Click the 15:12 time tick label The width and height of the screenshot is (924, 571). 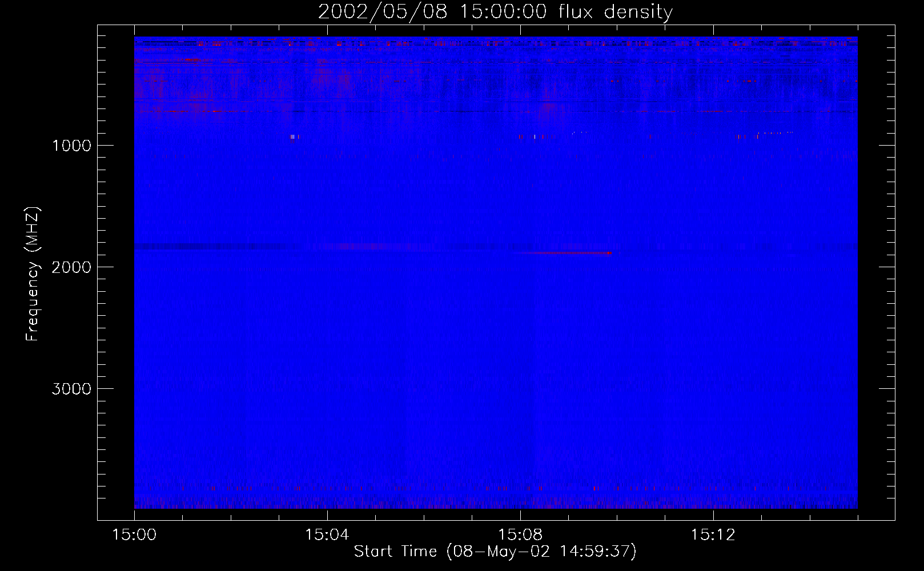713,535
